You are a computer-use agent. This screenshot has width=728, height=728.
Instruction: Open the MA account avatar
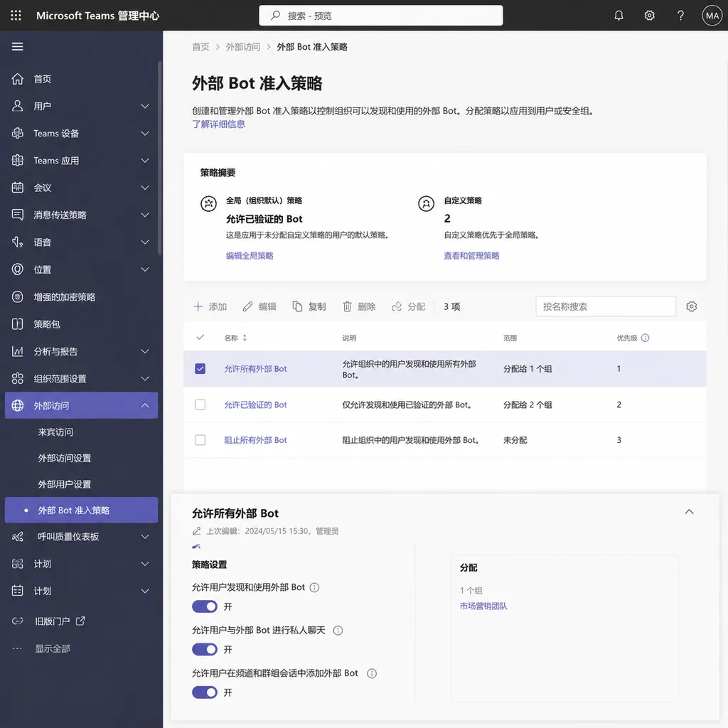click(712, 16)
